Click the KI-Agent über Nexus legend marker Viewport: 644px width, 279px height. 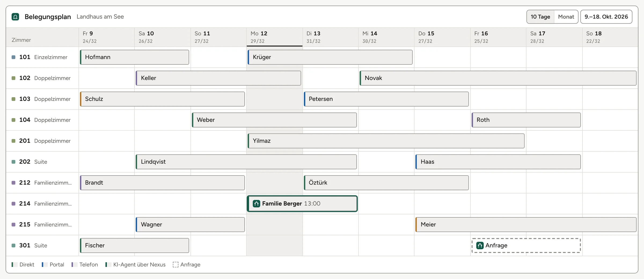pos(108,265)
